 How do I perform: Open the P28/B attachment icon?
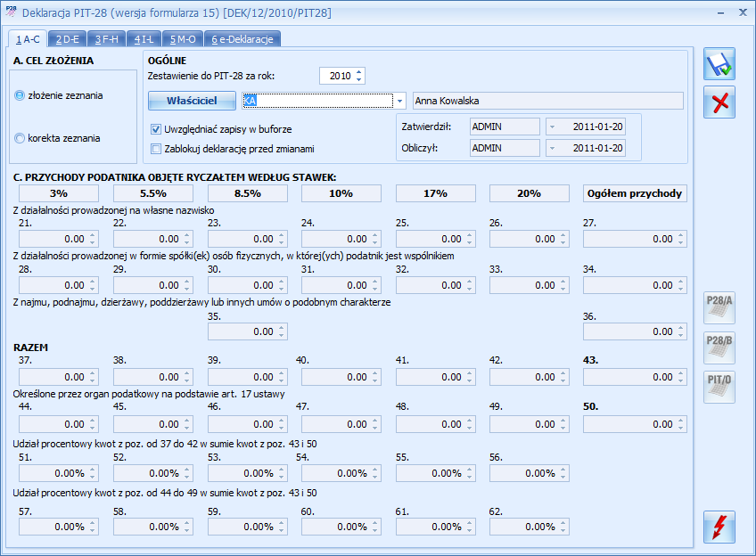(719, 347)
